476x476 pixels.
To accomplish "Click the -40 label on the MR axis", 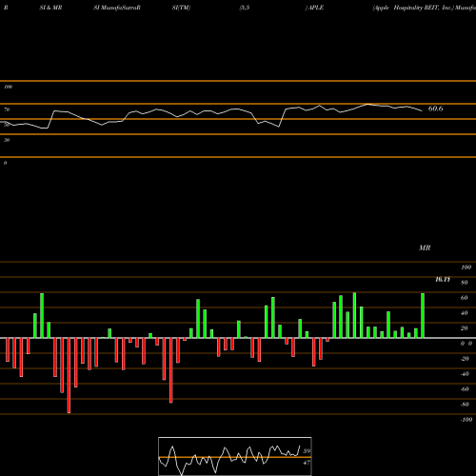I will tap(465, 374).
